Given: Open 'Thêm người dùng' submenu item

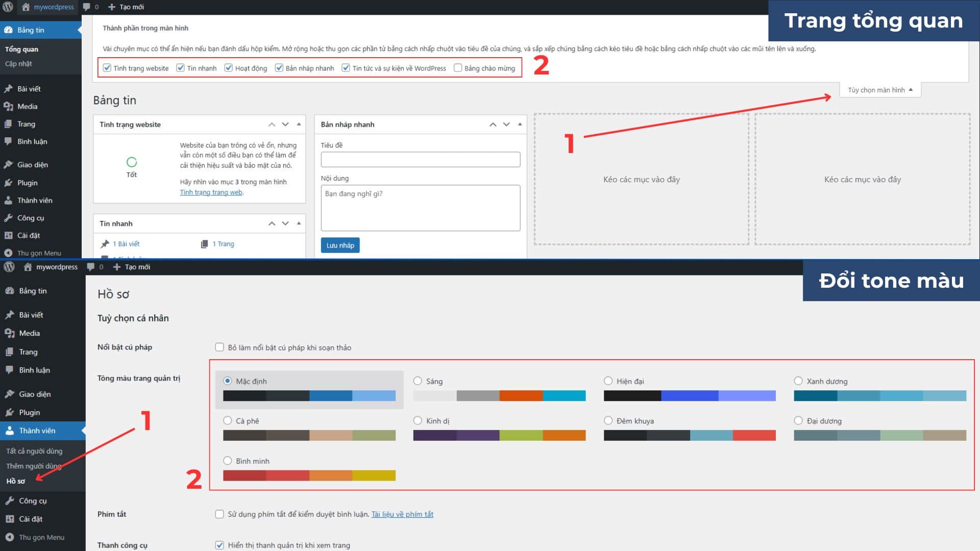Looking at the screenshot, I should pos(34,466).
